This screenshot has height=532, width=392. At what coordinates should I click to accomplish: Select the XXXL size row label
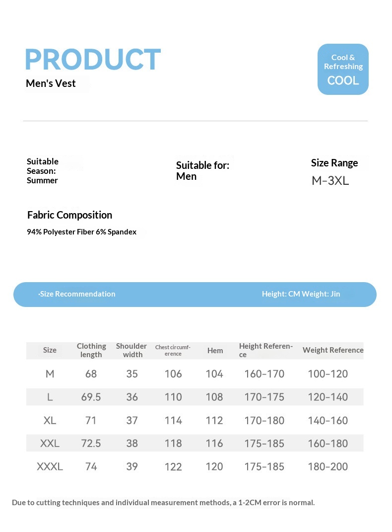[x=50, y=467]
